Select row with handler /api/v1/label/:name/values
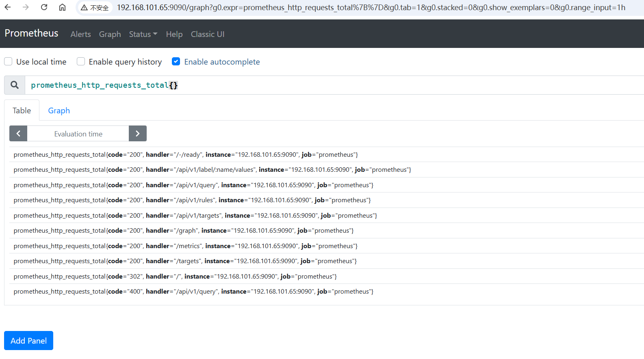644x359 pixels. tap(327, 170)
